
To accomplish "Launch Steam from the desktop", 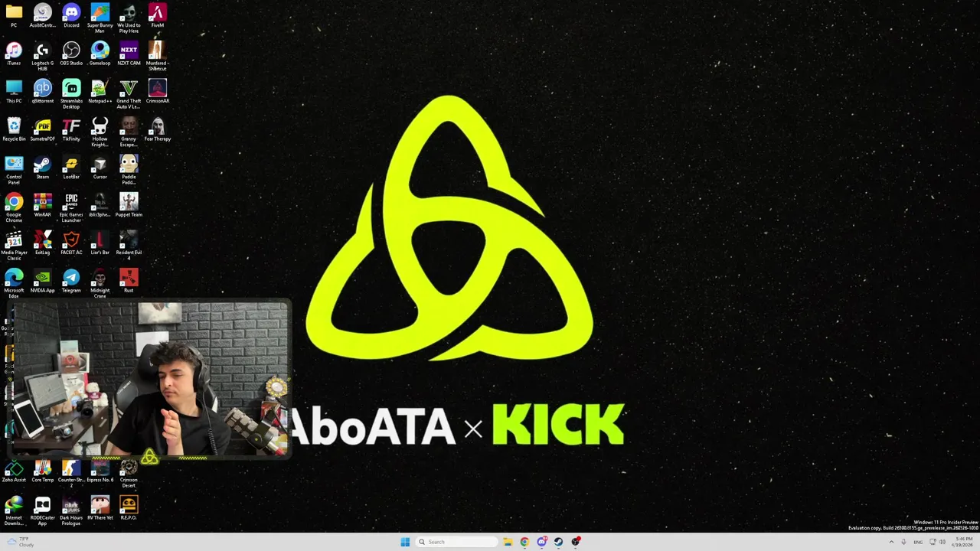I will coord(42,167).
